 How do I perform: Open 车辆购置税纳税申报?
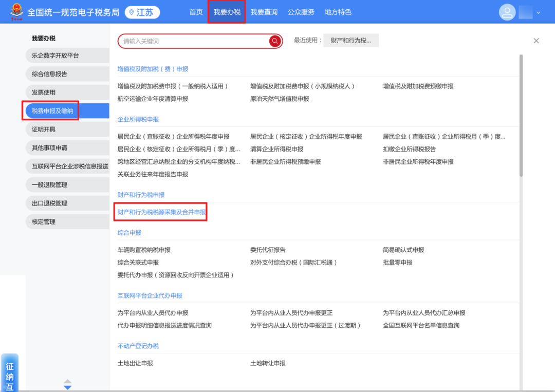(x=144, y=250)
